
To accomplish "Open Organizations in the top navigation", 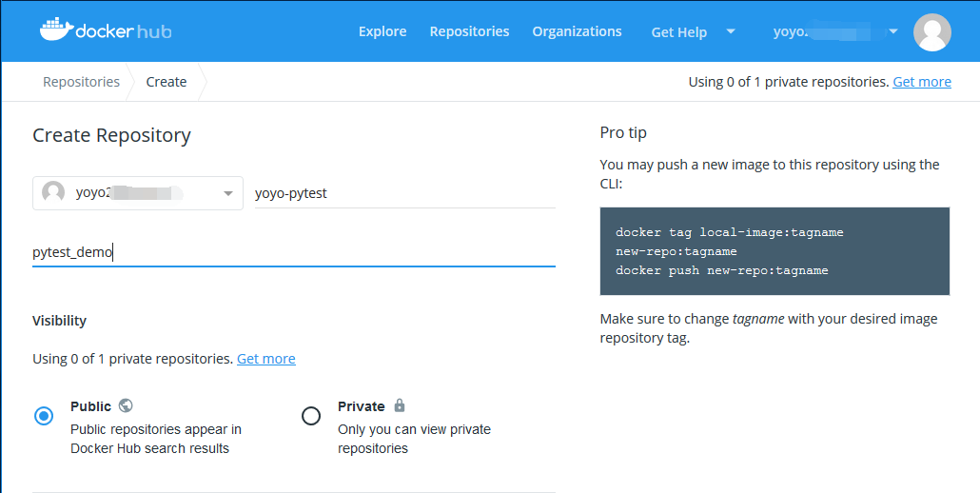I will (x=577, y=31).
